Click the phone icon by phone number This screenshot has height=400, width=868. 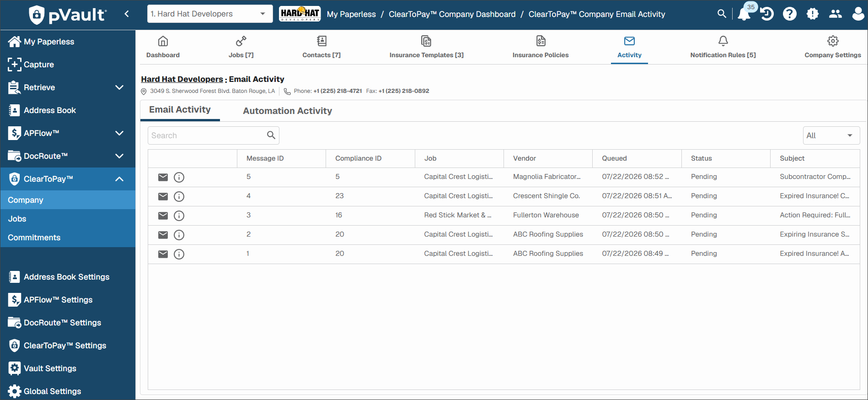point(287,91)
